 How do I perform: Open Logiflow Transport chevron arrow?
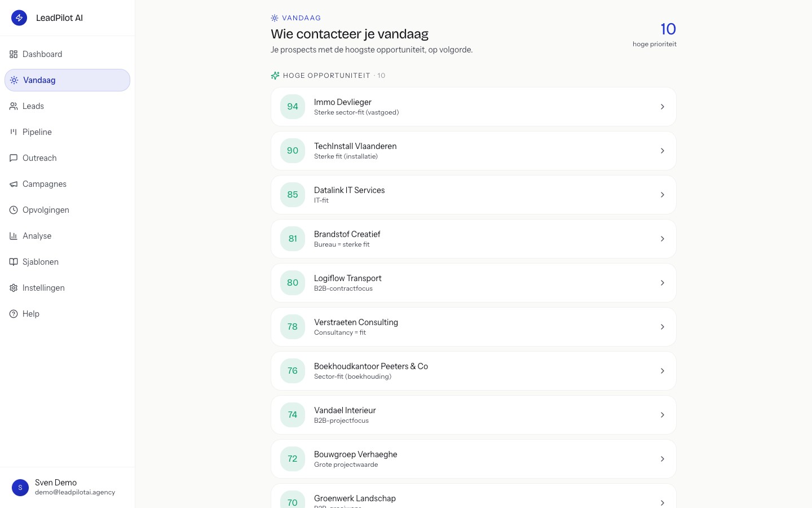click(x=663, y=283)
